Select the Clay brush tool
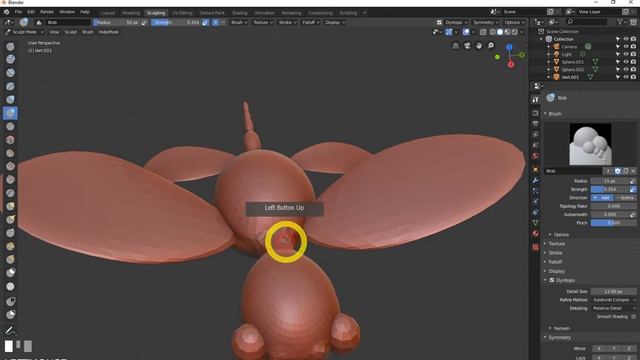This screenshot has height=360, width=640. coord(10,60)
